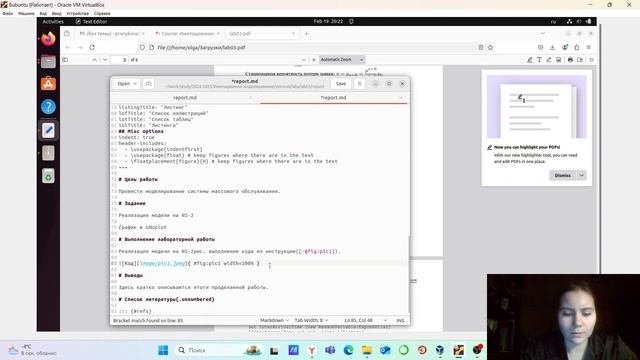Open the Trash icon in the dock
640x360 pixels.
[x=48, y=176]
